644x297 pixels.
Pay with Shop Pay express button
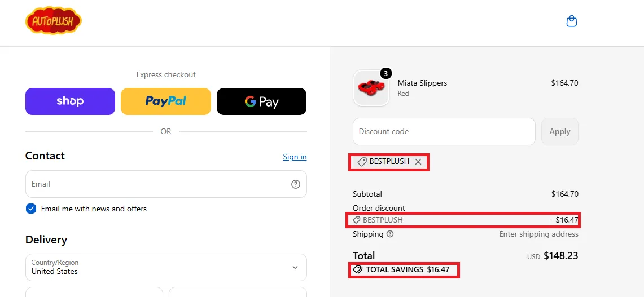pos(70,101)
